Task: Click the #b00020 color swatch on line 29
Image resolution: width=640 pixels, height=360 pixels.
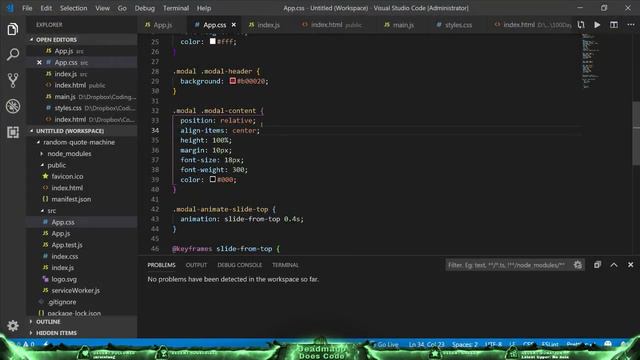Action: pyautogui.click(x=233, y=81)
